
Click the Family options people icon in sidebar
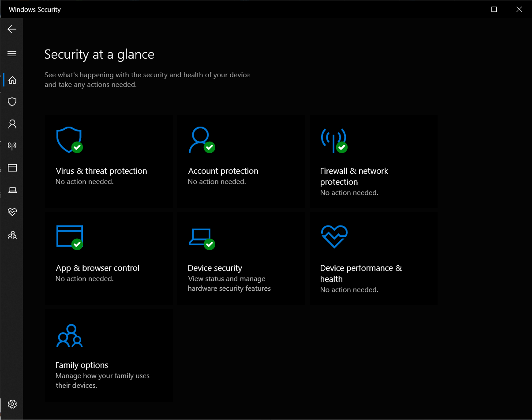[12, 235]
